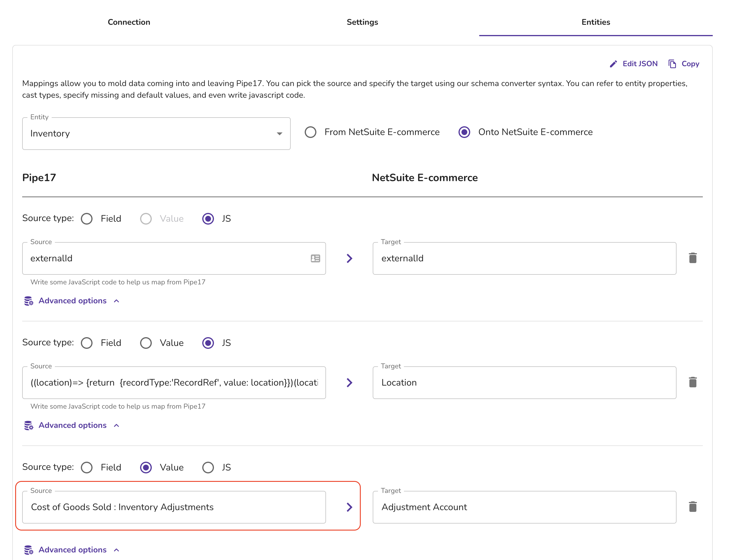Viewport: 732px width, 560px height.
Task: Click the Copy link text
Action: tap(690, 64)
